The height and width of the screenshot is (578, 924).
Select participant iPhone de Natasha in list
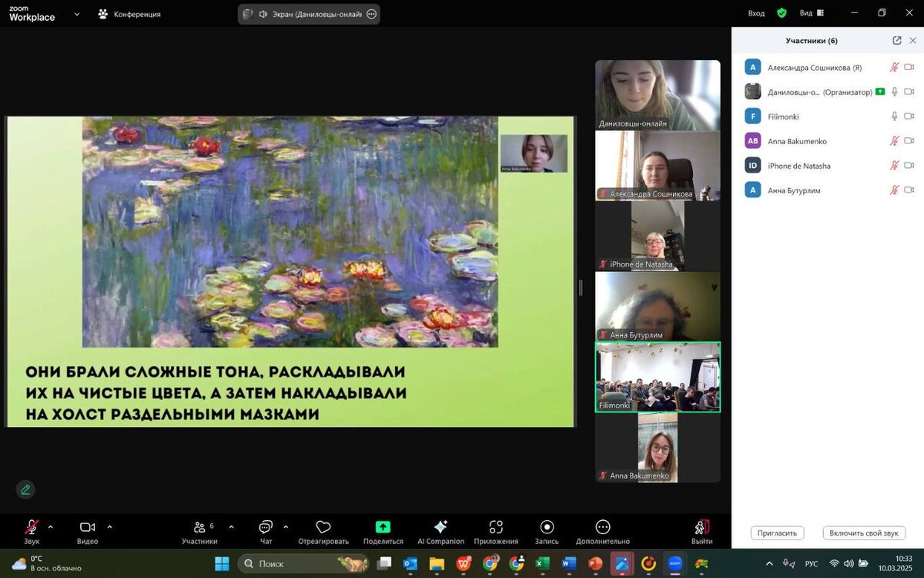point(828,166)
